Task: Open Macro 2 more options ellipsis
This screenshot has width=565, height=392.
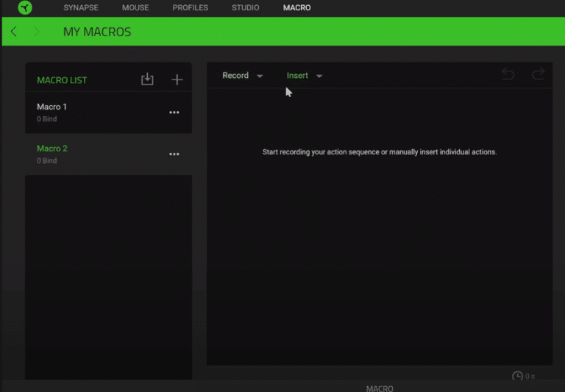Action: 174,154
